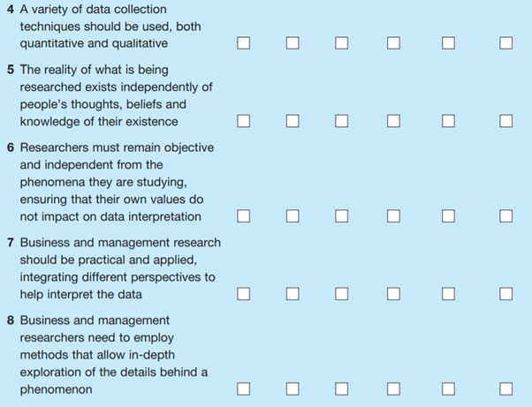Tick the fifth checkbox in statement 4's row
The width and height of the screenshot is (532, 407).
pyautogui.click(x=449, y=42)
